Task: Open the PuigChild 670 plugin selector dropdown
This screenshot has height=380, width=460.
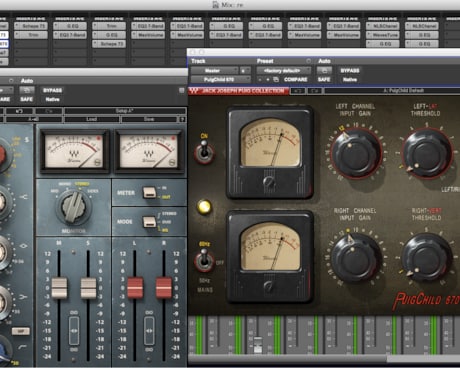Action: pos(220,79)
